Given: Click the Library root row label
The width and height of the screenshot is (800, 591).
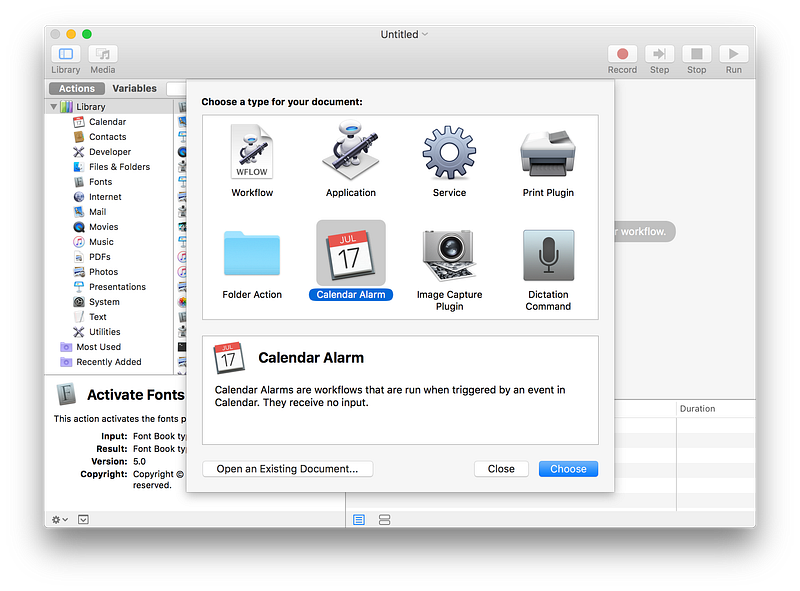Looking at the screenshot, I should coord(91,107).
